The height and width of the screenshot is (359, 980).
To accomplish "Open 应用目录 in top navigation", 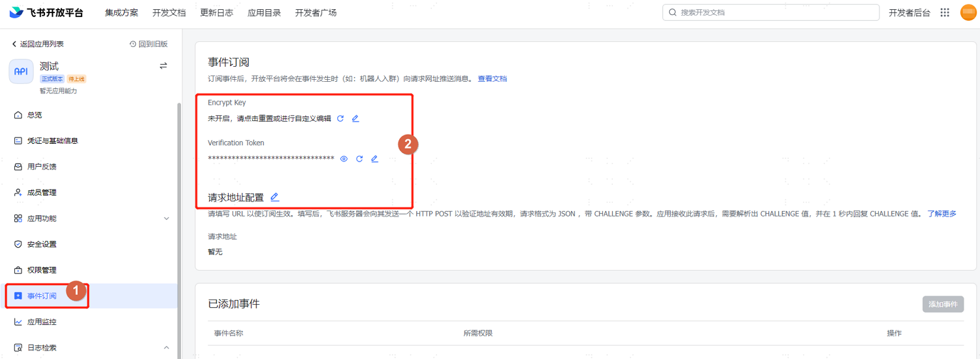I will pos(264,12).
